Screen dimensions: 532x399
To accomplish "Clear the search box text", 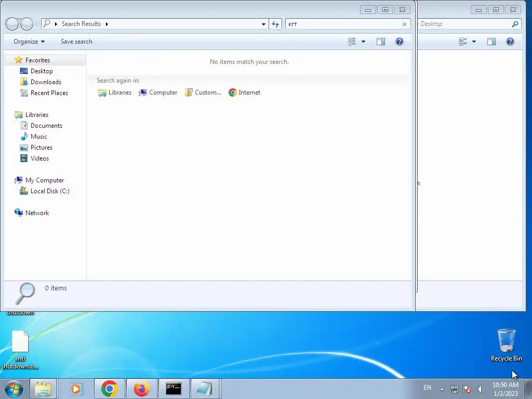I will tap(404, 24).
